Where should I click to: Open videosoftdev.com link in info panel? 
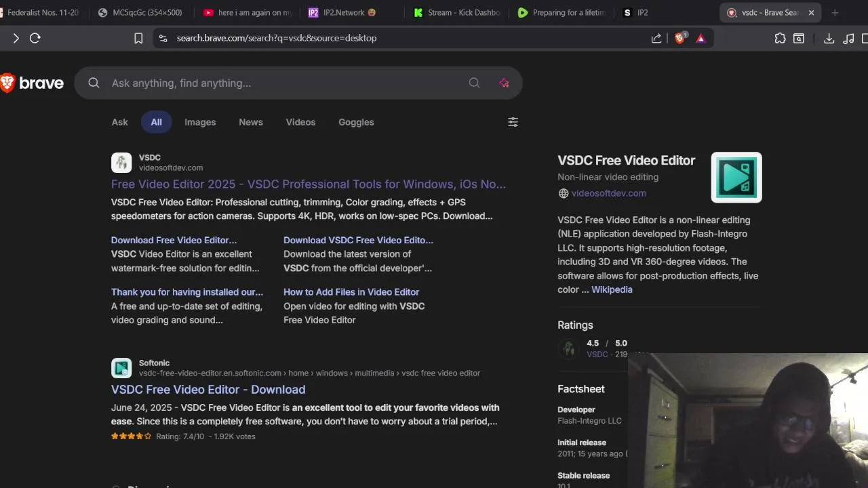(x=608, y=193)
